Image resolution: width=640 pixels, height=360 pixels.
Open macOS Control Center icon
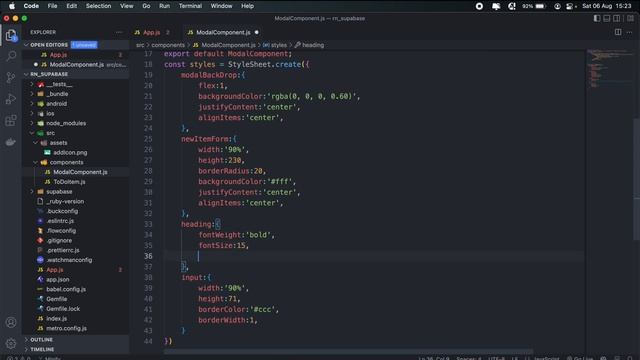point(570,6)
